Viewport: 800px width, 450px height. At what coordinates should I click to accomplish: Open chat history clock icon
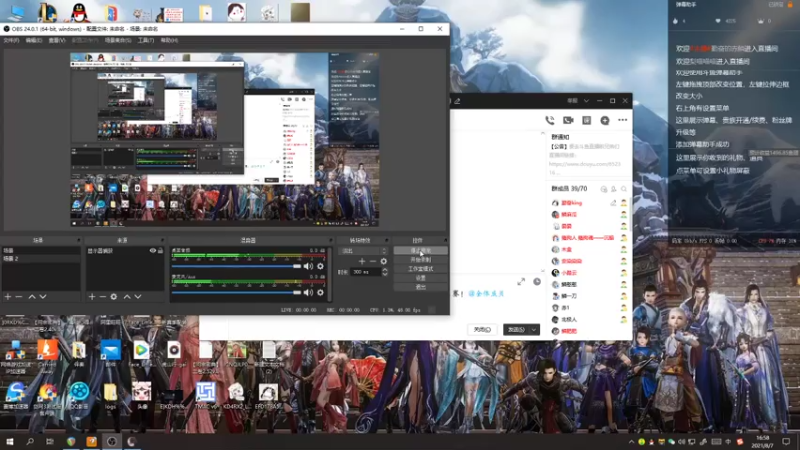click(x=537, y=282)
